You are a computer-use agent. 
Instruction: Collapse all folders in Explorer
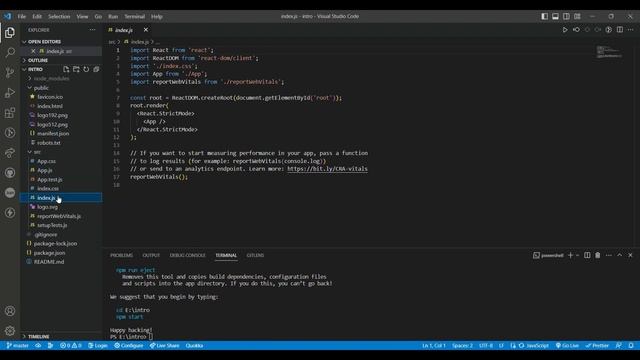[x=96, y=69]
